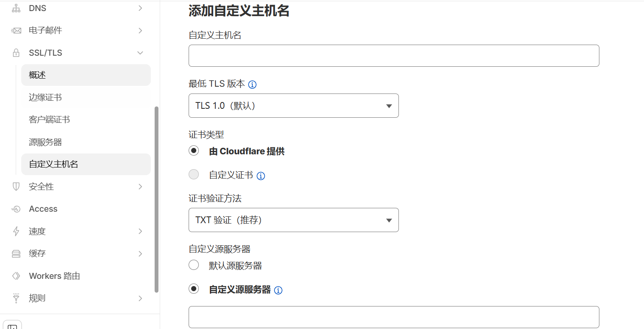The image size is (644, 329).
Task: Click info icon next to 最低 TLS 版本
Action: click(x=252, y=85)
